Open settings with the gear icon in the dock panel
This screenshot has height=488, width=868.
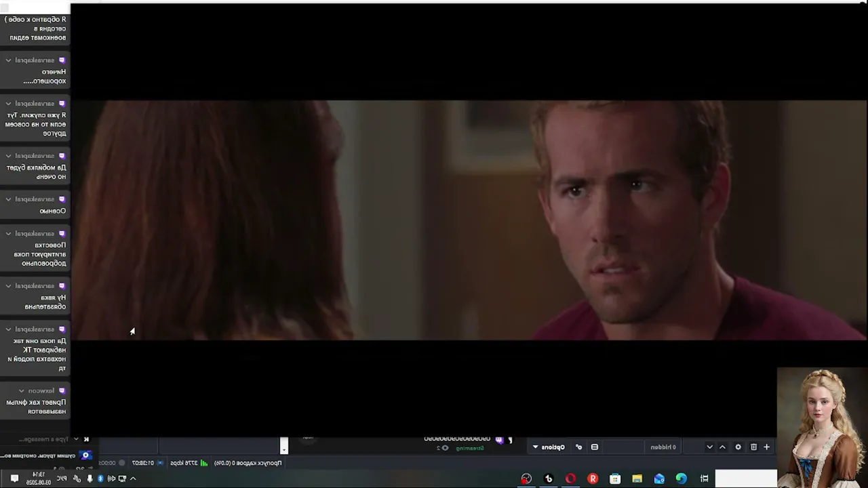coord(738,447)
